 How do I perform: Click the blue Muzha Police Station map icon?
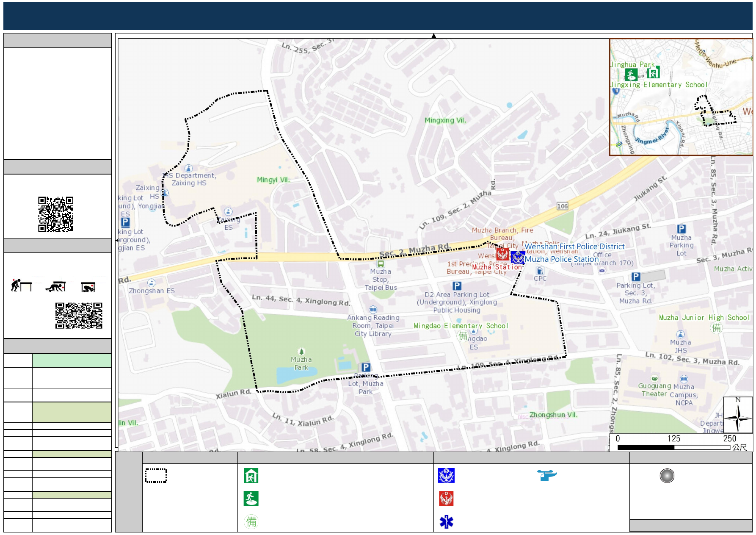(x=517, y=257)
